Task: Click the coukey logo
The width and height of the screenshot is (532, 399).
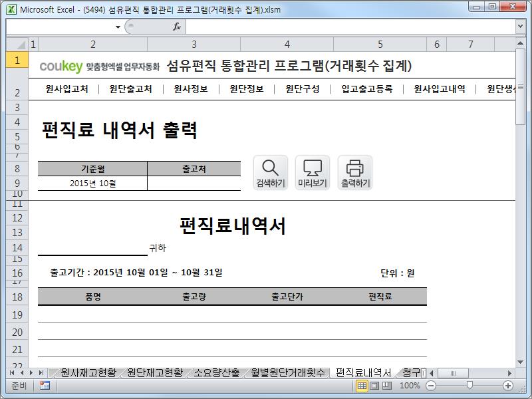Action: (61, 66)
